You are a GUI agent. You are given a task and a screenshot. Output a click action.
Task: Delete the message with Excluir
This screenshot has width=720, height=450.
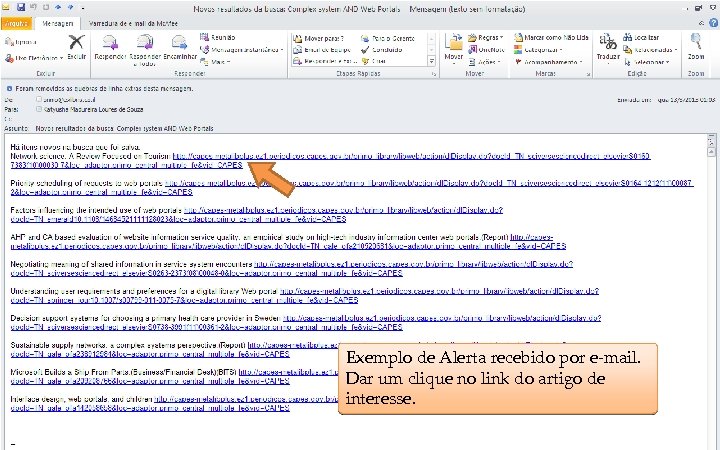pos(77,48)
